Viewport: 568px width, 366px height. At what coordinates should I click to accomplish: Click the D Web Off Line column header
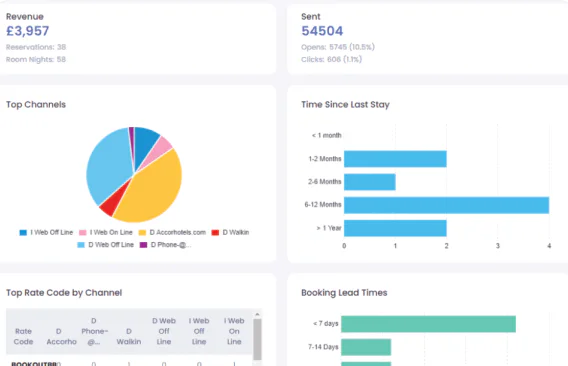164,331
